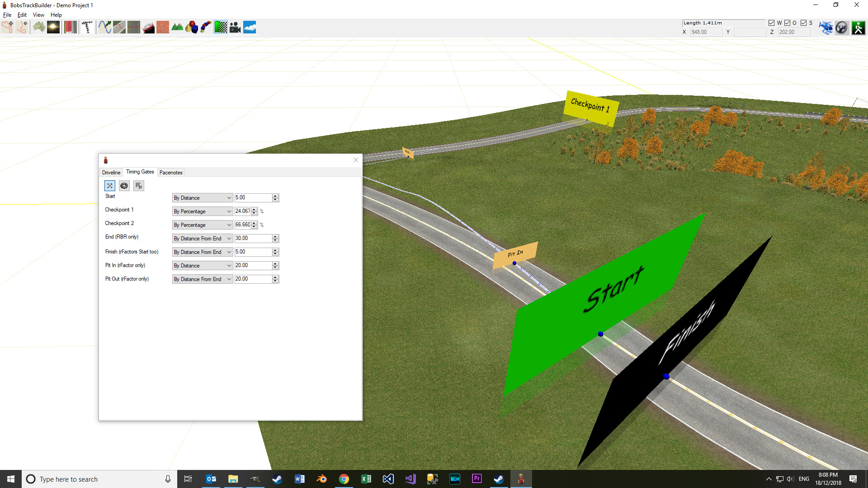Enable the walking view mode
Image resolution: width=868 pixels, height=488 pixels.
[x=858, y=27]
